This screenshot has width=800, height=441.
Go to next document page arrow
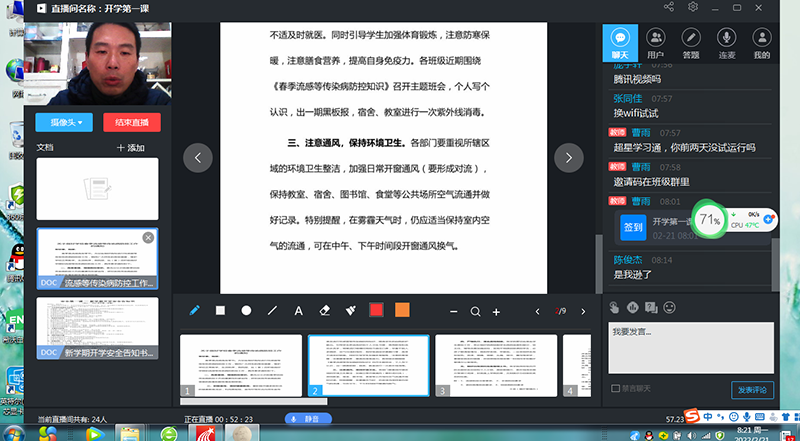569,157
